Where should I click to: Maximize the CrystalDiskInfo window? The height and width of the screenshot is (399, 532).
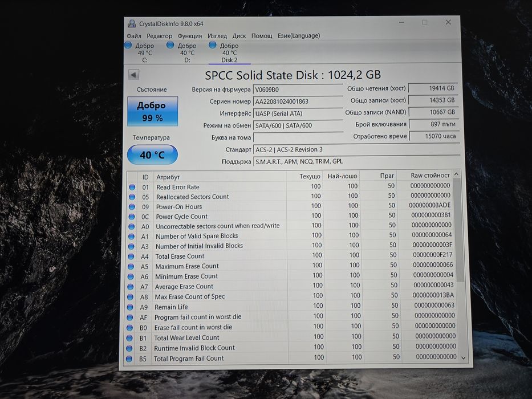tap(425, 22)
